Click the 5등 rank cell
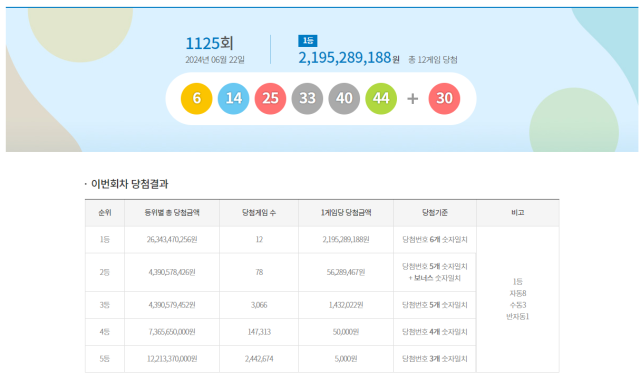The height and width of the screenshot is (381, 640). tap(105, 359)
